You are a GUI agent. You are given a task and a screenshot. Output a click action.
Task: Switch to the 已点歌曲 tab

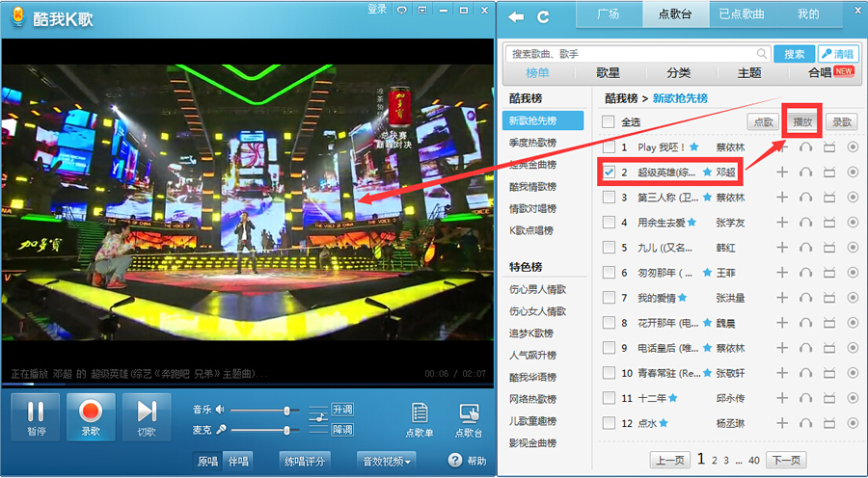pos(743,14)
